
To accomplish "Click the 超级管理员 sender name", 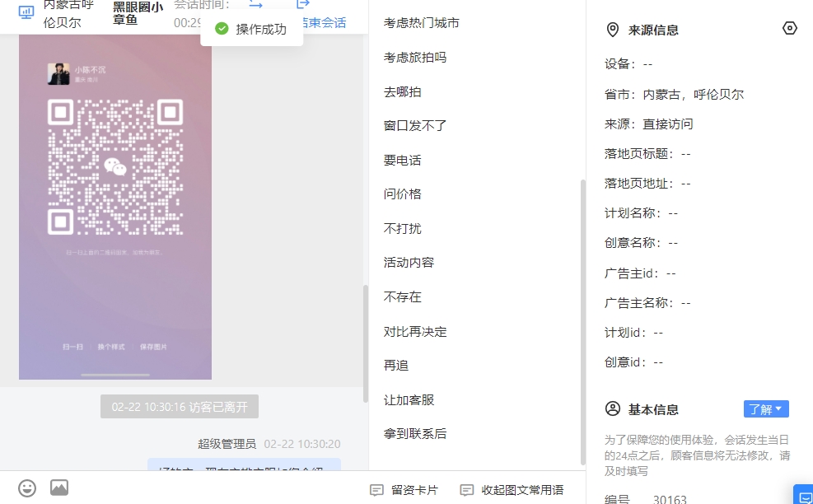I will click(227, 444).
